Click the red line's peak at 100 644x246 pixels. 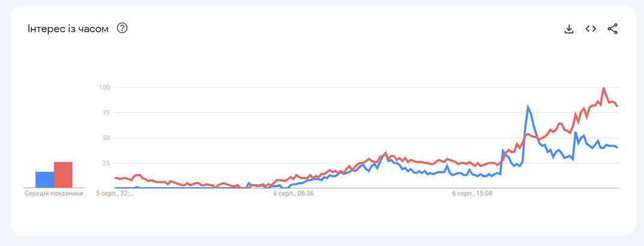pos(604,88)
